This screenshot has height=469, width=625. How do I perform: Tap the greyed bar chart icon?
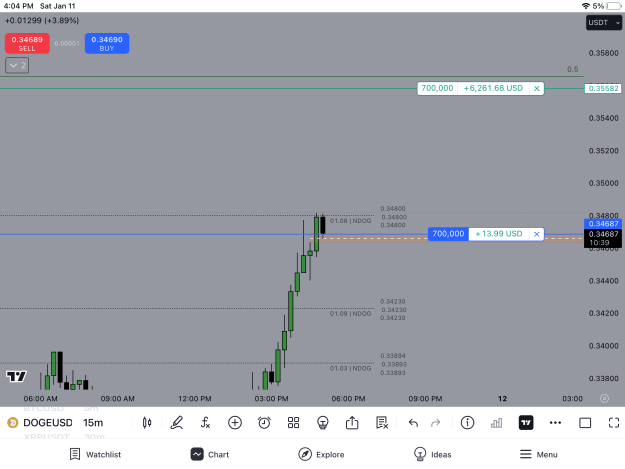click(497, 423)
